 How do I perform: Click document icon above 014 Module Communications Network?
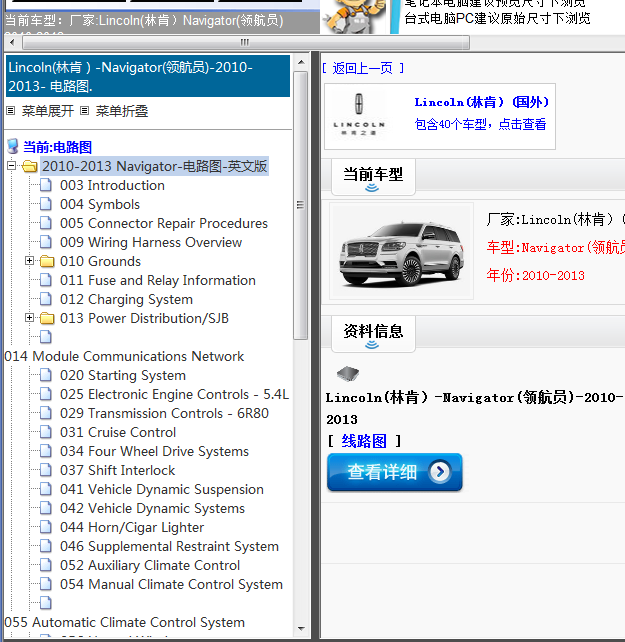46,337
